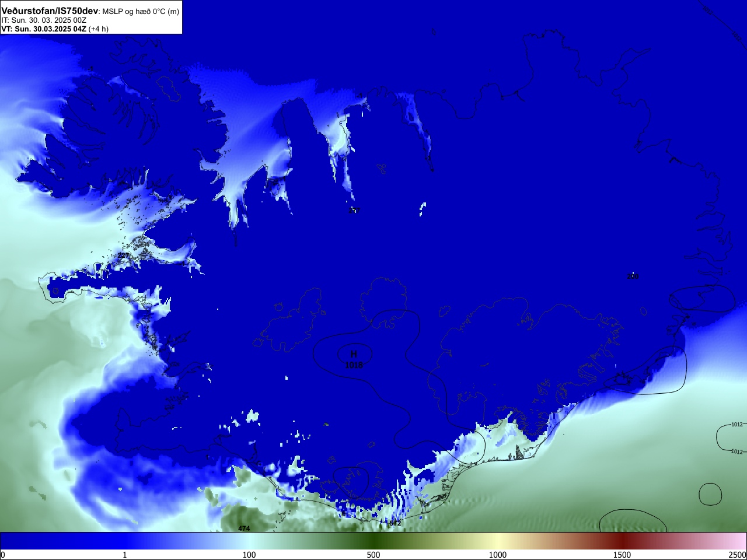The width and height of the screenshot is (747, 560).
Task: Click the 'H' high-pressure marker
Action: click(354, 354)
